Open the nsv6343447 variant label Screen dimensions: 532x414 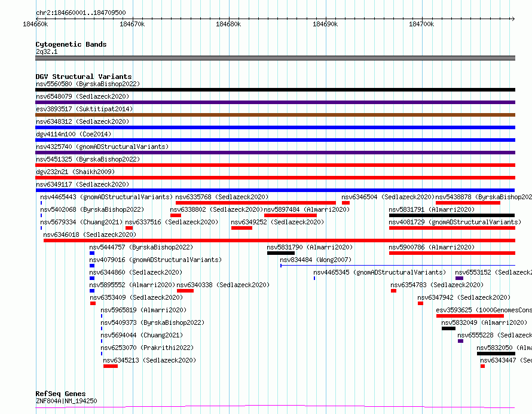[506, 360]
